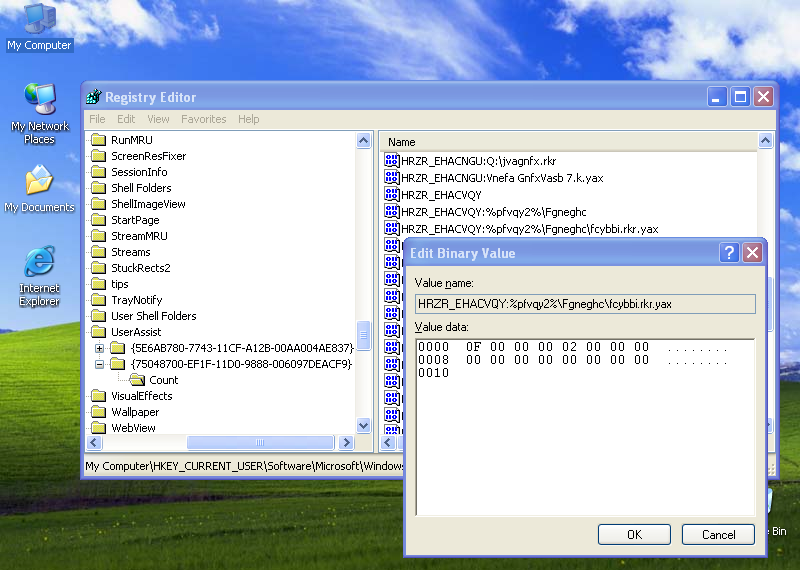Open the Edit menu in Registry Editor

126,119
